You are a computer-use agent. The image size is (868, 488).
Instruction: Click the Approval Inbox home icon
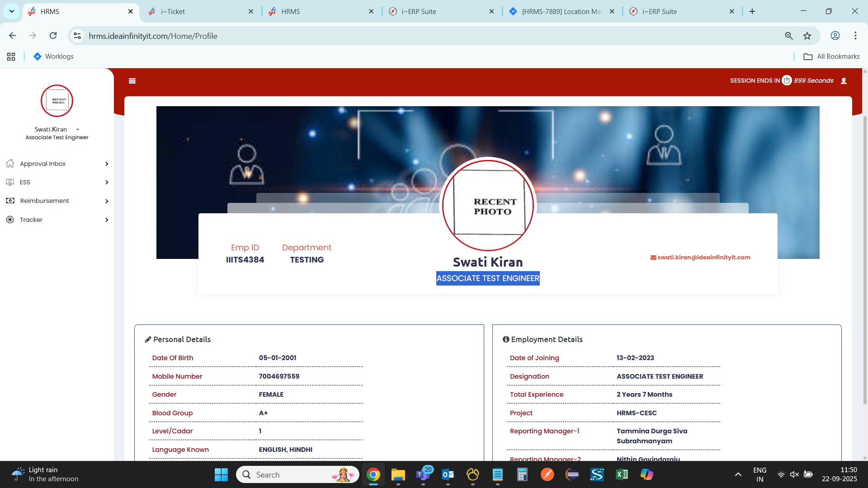pos(10,164)
